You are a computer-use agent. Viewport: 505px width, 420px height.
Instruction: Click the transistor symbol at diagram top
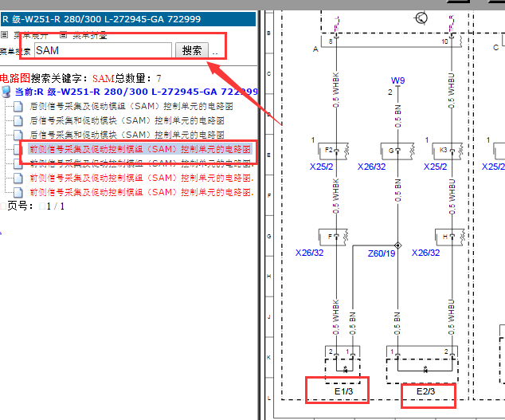pos(421,18)
